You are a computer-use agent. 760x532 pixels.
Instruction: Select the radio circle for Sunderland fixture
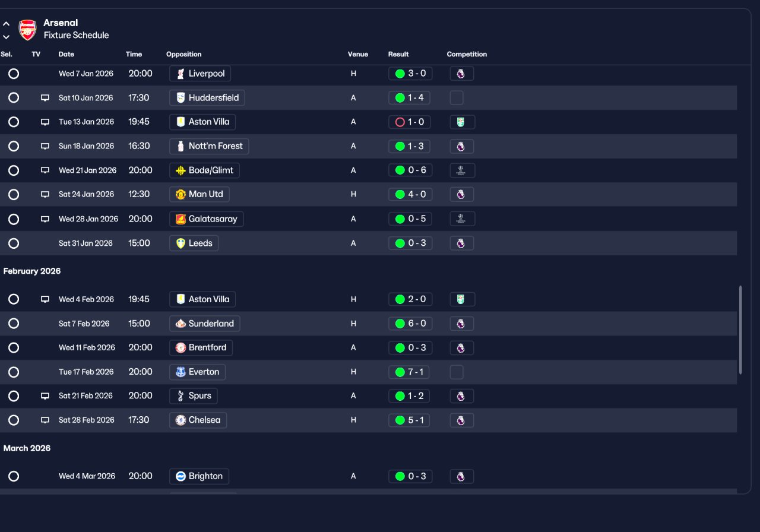click(14, 324)
